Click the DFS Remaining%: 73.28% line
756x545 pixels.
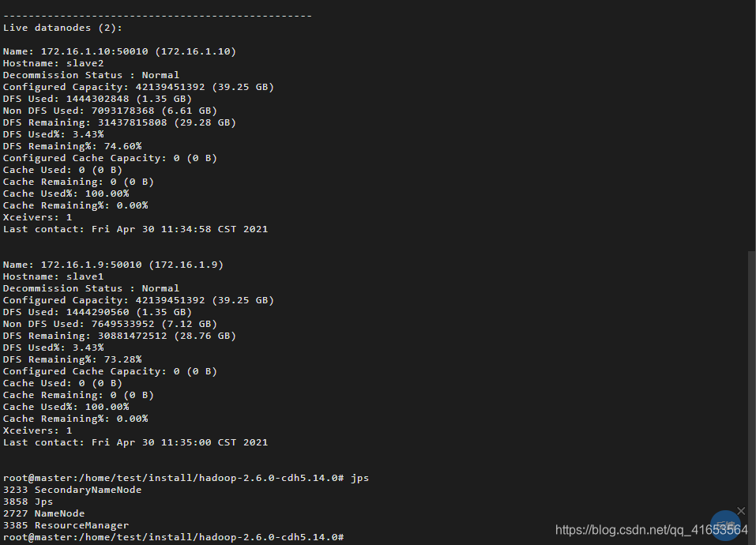pos(73,359)
